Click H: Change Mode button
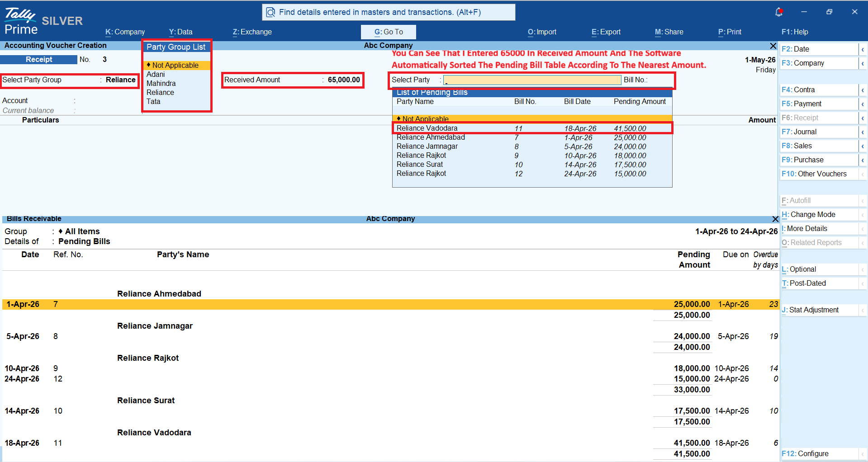The height and width of the screenshot is (462, 868). click(x=819, y=215)
